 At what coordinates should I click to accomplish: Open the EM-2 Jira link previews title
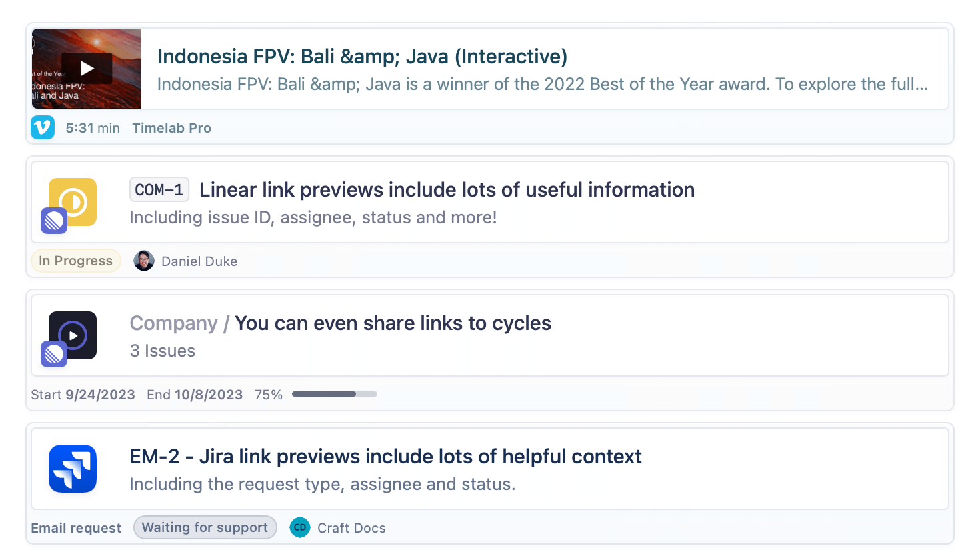(x=385, y=457)
